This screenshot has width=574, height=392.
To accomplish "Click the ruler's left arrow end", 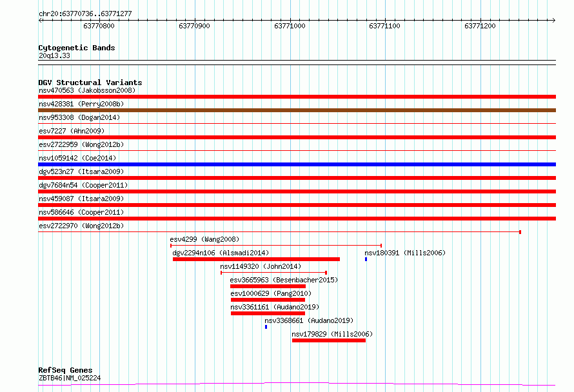I will coord(40,20).
